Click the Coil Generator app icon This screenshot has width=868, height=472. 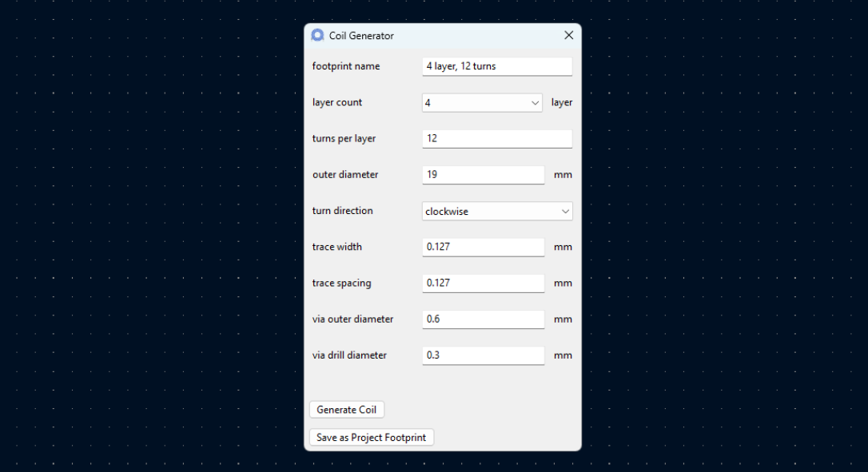click(317, 35)
